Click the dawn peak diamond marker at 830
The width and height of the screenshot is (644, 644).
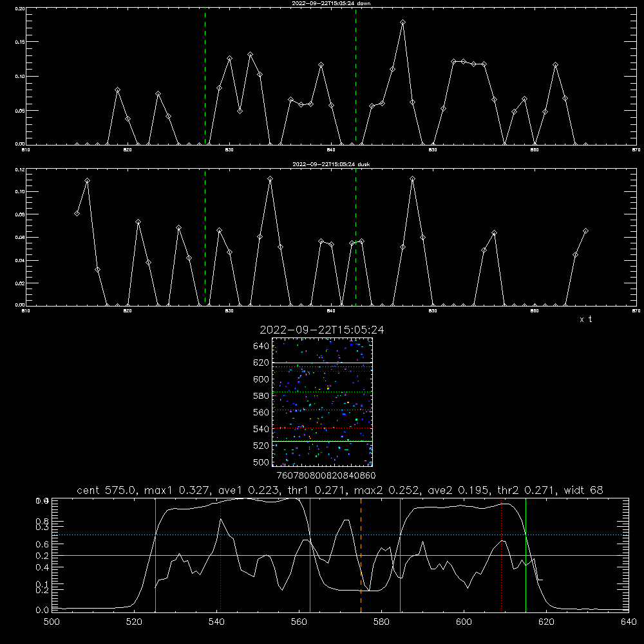coord(230,59)
